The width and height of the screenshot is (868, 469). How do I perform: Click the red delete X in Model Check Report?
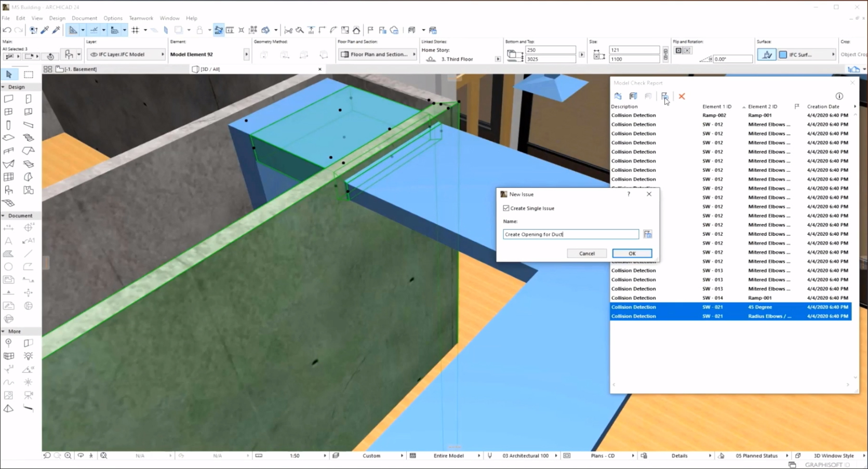[682, 96]
